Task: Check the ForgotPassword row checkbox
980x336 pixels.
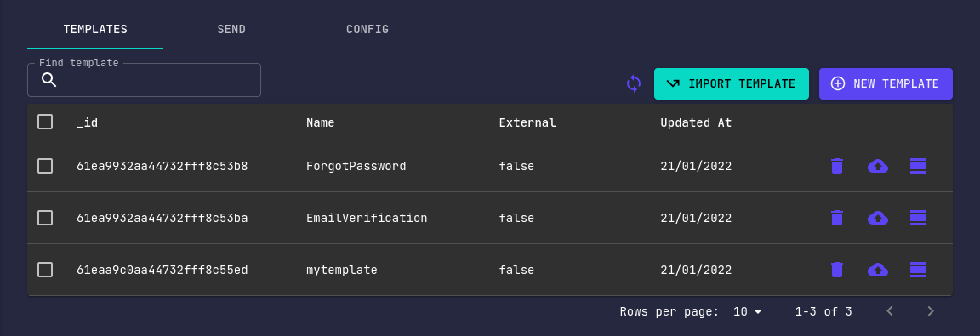Action: pos(45,166)
